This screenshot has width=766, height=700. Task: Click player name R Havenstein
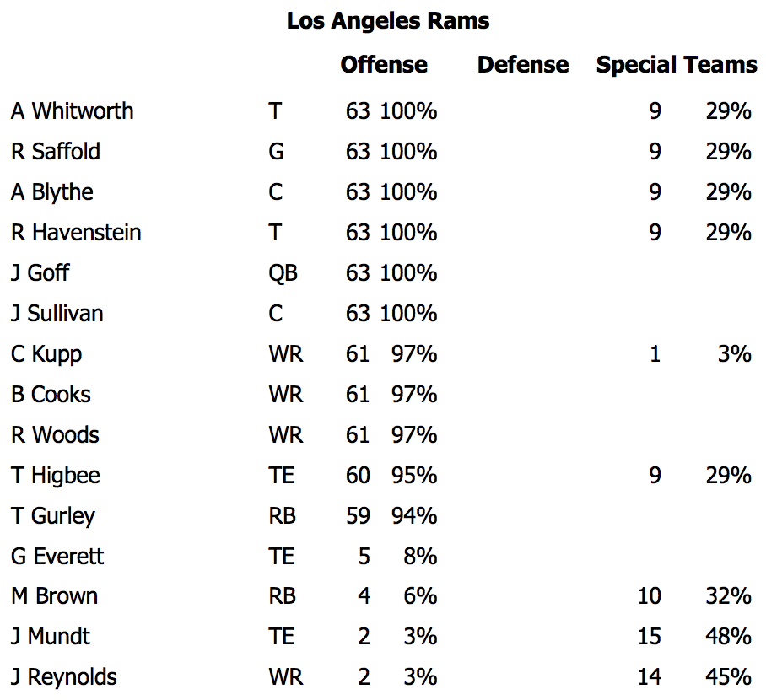coord(76,233)
